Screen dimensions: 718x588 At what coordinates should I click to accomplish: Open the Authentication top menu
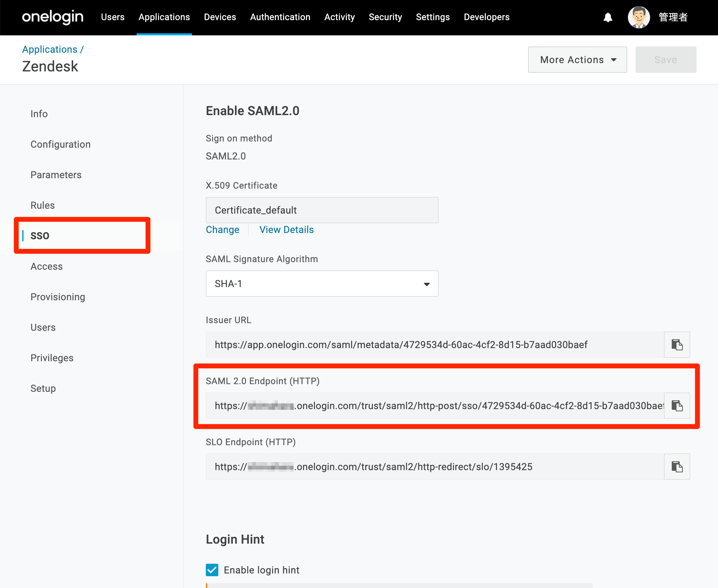coord(280,17)
